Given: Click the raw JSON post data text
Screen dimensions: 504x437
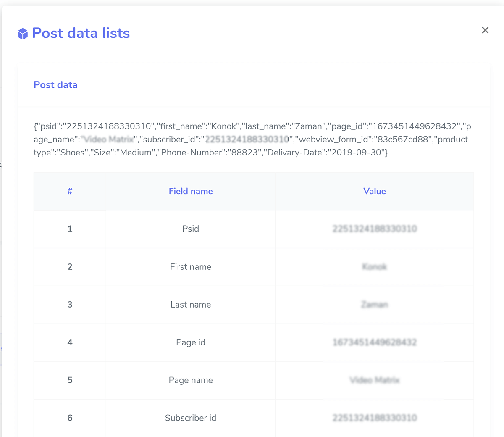Looking at the screenshot, I should (x=252, y=139).
